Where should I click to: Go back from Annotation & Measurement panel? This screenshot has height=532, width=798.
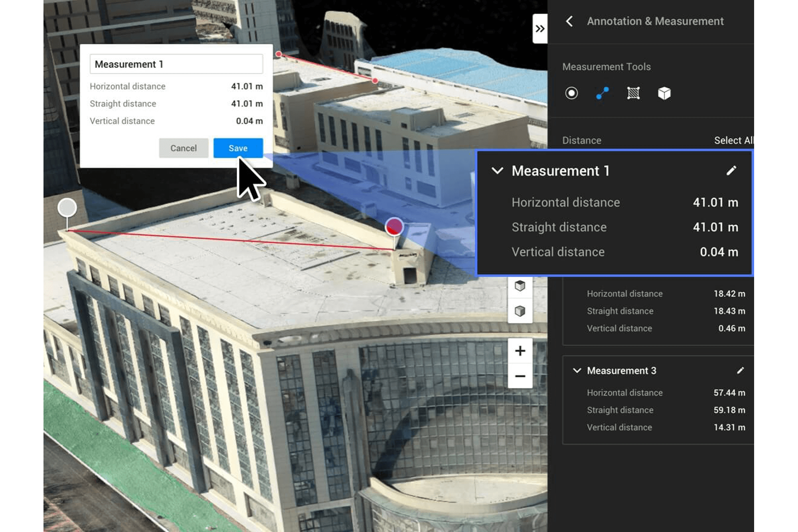click(569, 21)
